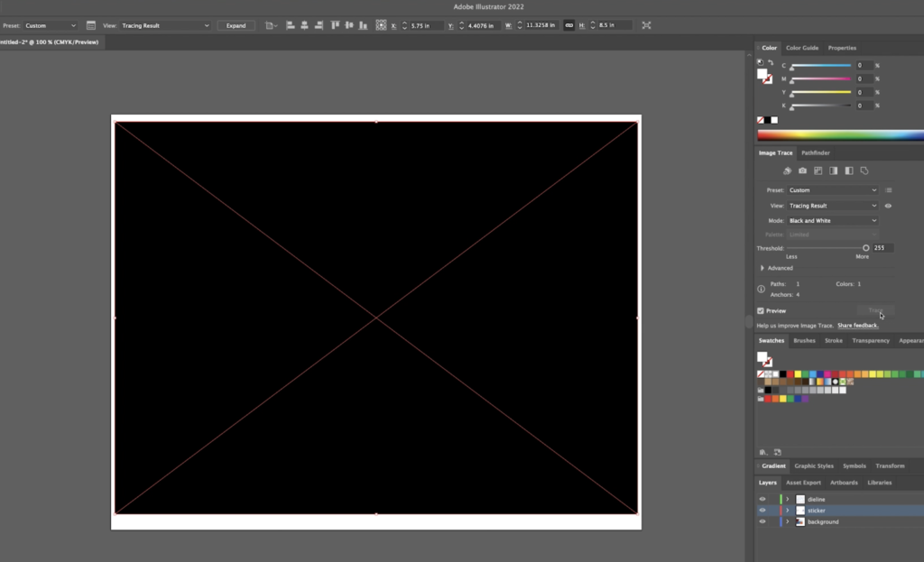Viewport: 924px width, 562px height.
Task: Switch to the Artboards tab
Action: click(844, 483)
